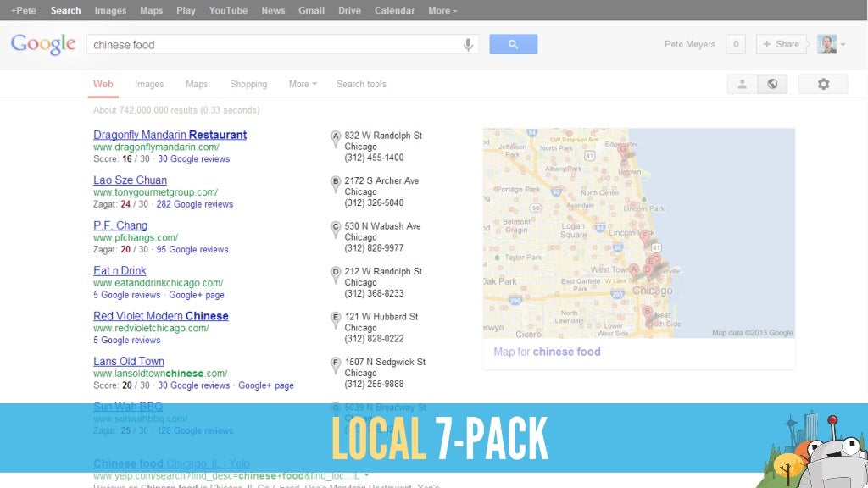Open Pete Meyers profile avatar
The image size is (868, 488).
tap(826, 44)
